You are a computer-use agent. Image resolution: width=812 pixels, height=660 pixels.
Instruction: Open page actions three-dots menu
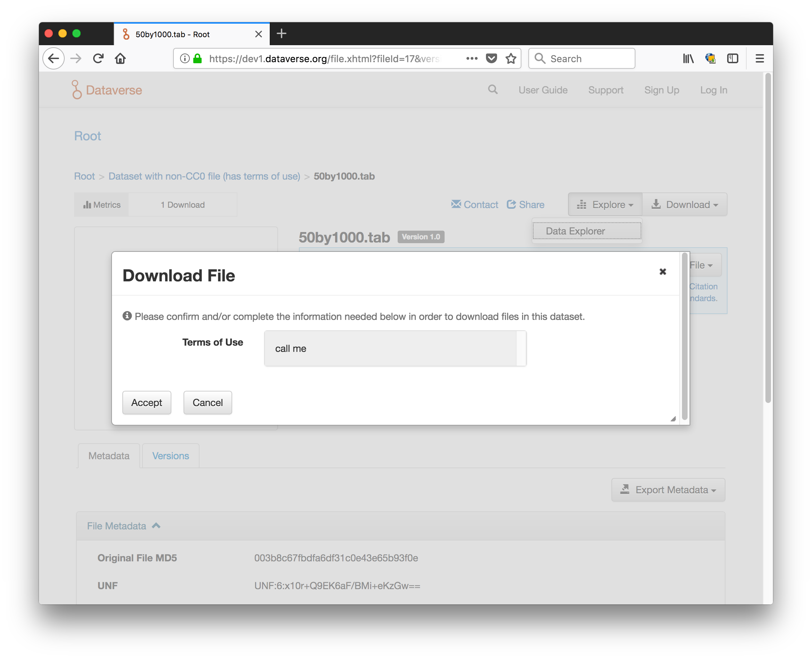[x=472, y=59]
